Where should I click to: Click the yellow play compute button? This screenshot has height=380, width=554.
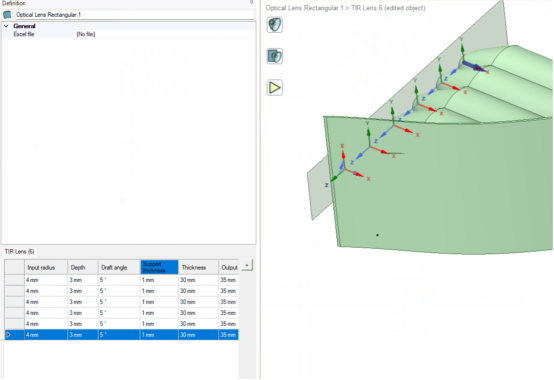(x=275, y=87)
